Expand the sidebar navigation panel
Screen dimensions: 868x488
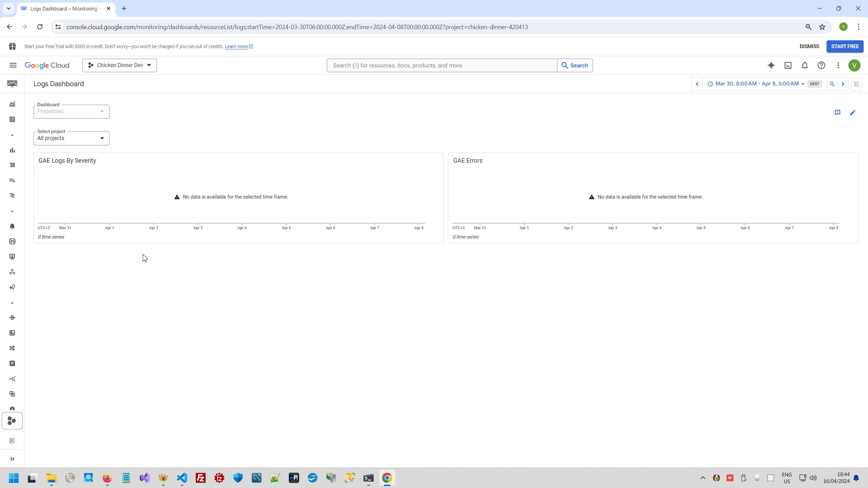click(x=12, y=459)
